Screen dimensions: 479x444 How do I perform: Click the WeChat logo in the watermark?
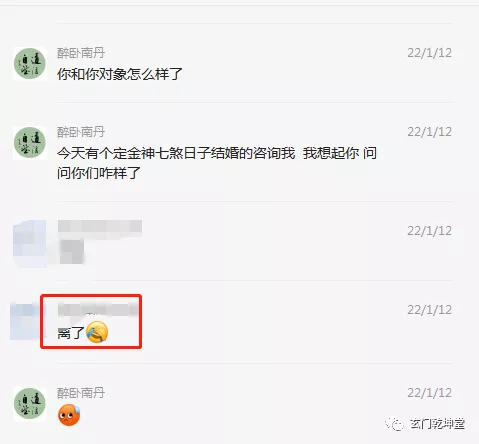tap(394, 424)
